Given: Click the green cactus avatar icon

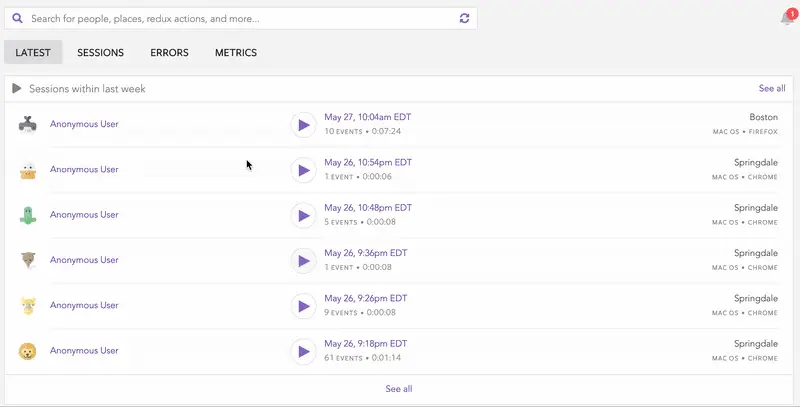Looking at the screenshot, I should pyautogui.click(x=28, y=215).
